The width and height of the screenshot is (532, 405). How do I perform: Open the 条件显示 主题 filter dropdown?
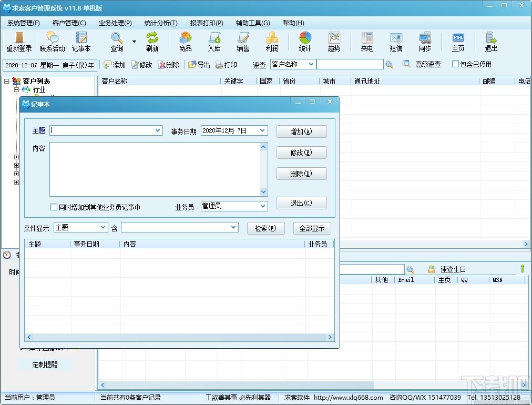click(103, 227)
